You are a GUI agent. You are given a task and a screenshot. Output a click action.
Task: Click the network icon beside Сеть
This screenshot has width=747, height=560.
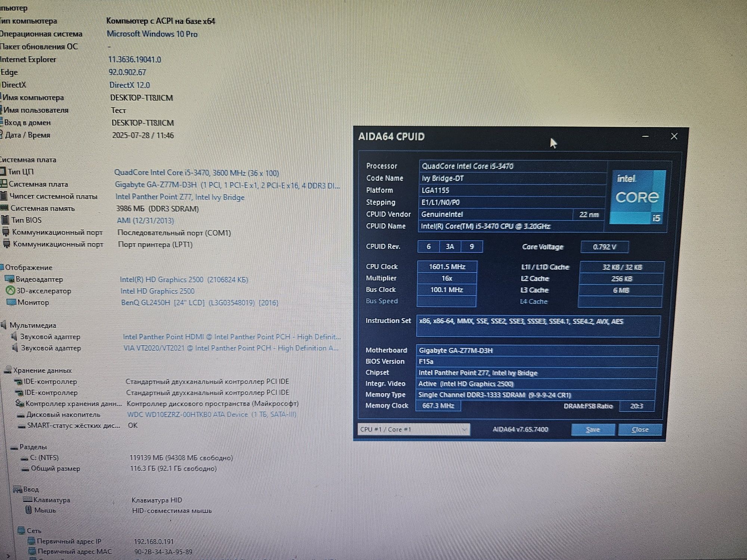tap(21, 531)
